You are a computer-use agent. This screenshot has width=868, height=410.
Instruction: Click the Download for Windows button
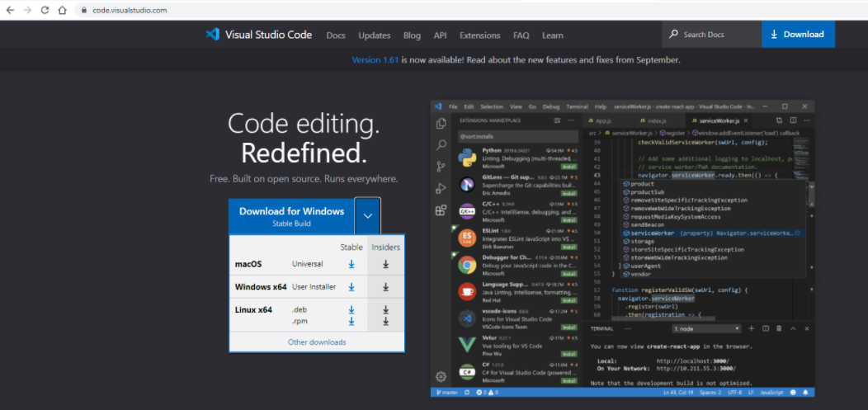pyautogui.click(x=291, y=216)
